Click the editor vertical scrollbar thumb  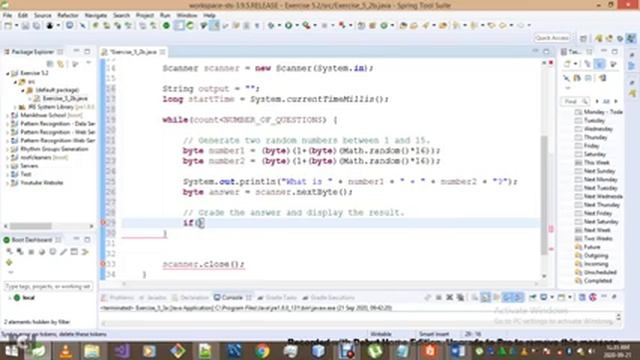point(544,194)
